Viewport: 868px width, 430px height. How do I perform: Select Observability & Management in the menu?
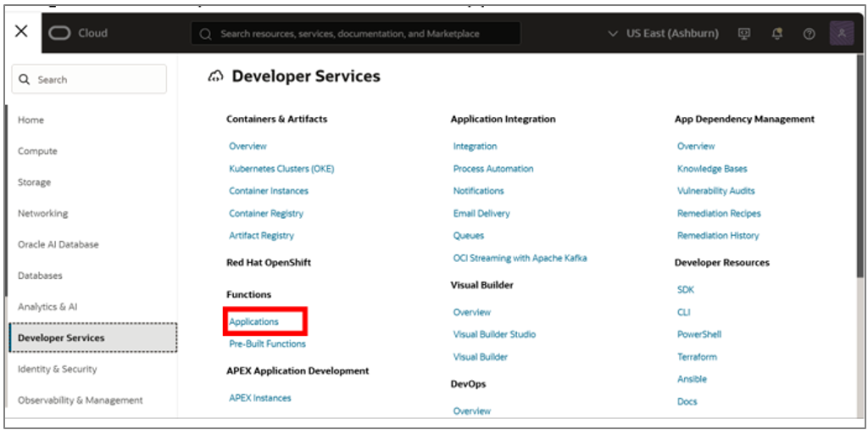(81, 400)
